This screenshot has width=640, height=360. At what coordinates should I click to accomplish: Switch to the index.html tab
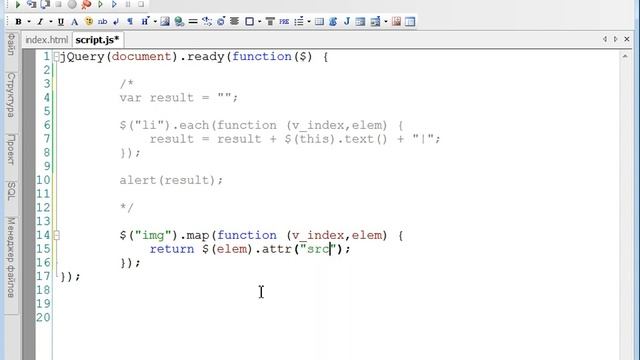pyautogui.click(x=47, y=40)
